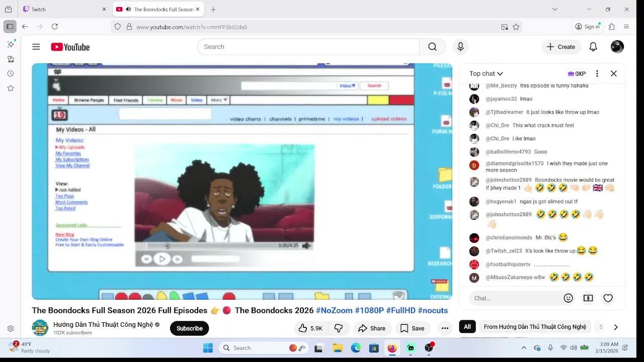
Task: Open the #nocuts hashtag link
Action: pos(433,310)
